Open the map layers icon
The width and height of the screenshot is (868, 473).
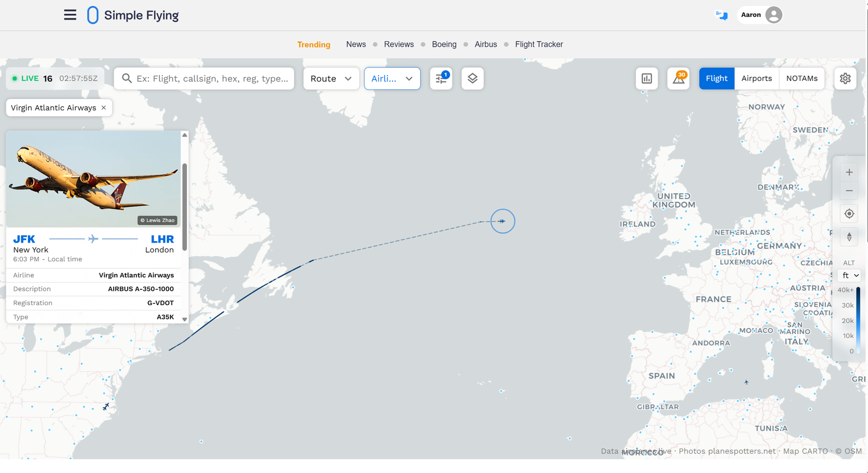pos(472,78)
